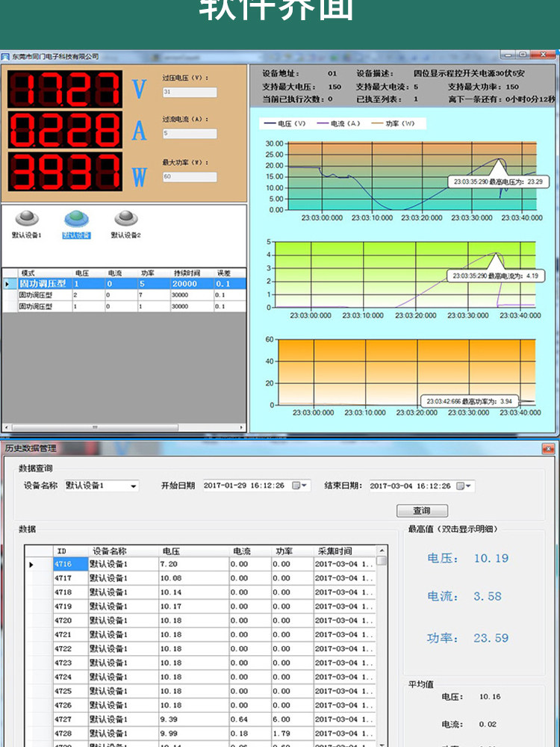Viewport: 560px width, 747px height.
Task: Click the 过流电流 input field
Action: [x=190, y=134]
